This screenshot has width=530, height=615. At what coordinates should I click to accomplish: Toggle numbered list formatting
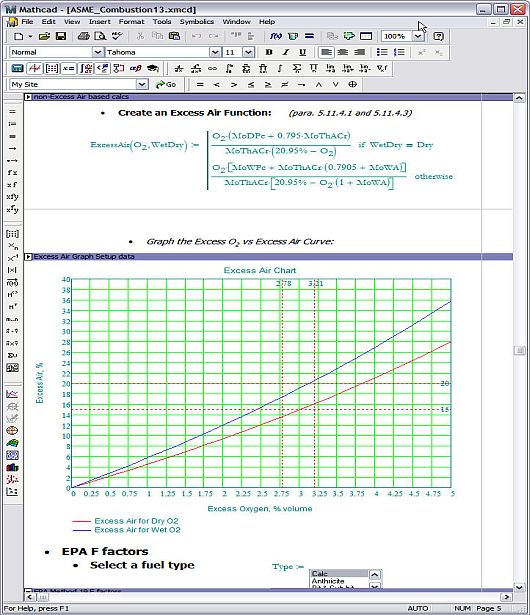coord(399,52)
